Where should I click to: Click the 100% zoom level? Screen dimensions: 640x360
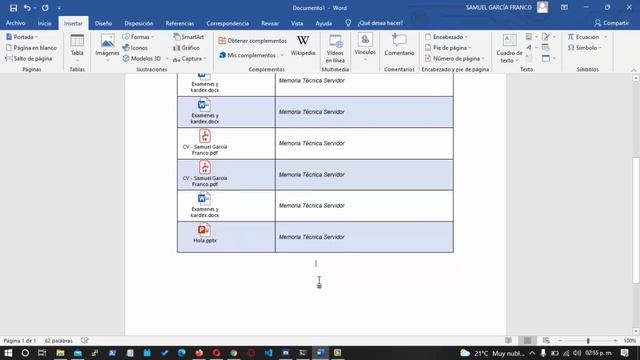pyautogui.click(x=629, y=340)
